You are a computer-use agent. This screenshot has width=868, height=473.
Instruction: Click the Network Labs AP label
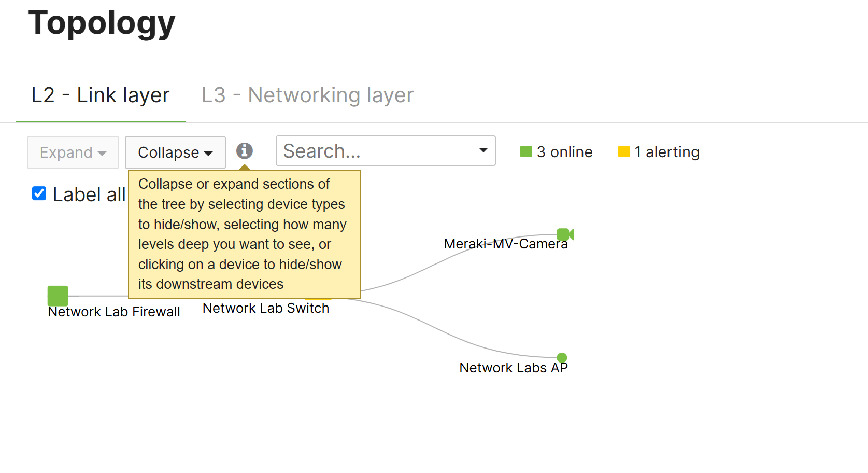coord(513,368)
